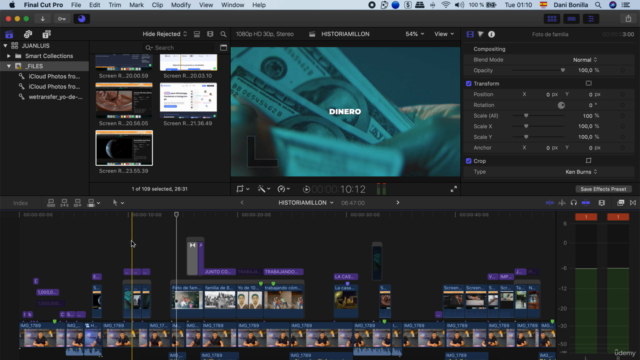Connect selected clip to primary storyline
This screenshot has height=360, width=640.
point(51,202)
